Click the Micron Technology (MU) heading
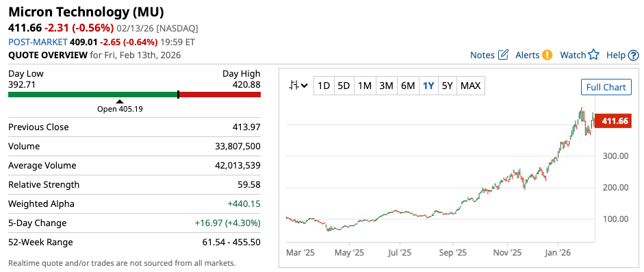The height and width of the screenshot is (272, 644). (x=86, y=12)
